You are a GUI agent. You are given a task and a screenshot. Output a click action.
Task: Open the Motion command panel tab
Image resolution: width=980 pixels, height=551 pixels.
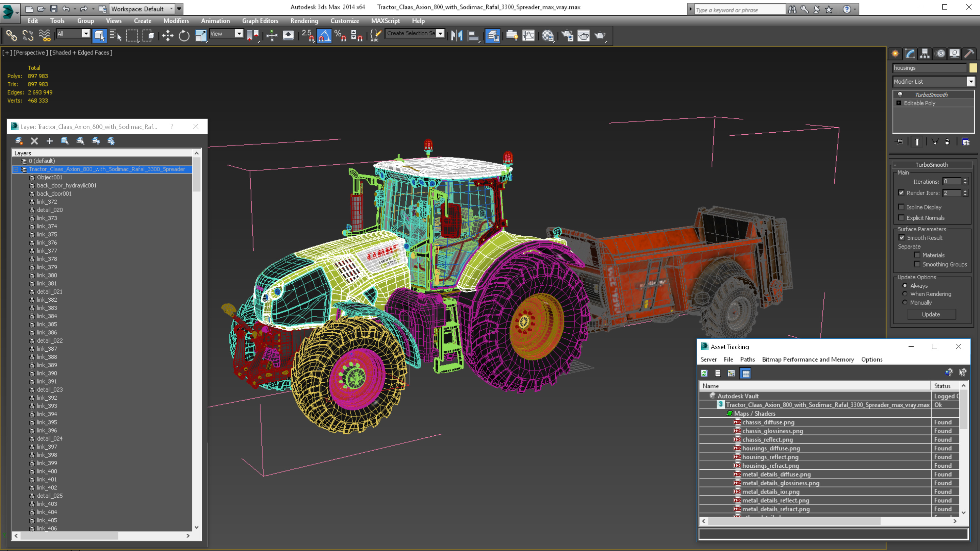tap(940, 54)
